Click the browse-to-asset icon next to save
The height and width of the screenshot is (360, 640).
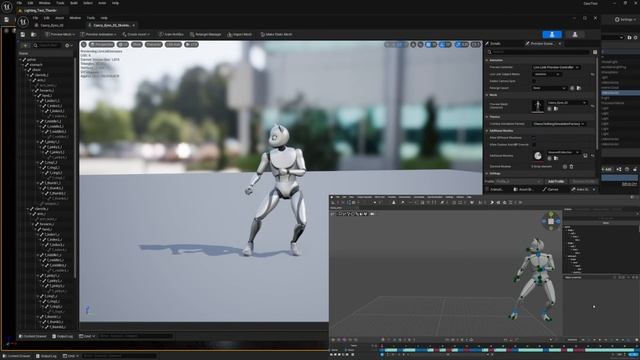pos(33,35)
